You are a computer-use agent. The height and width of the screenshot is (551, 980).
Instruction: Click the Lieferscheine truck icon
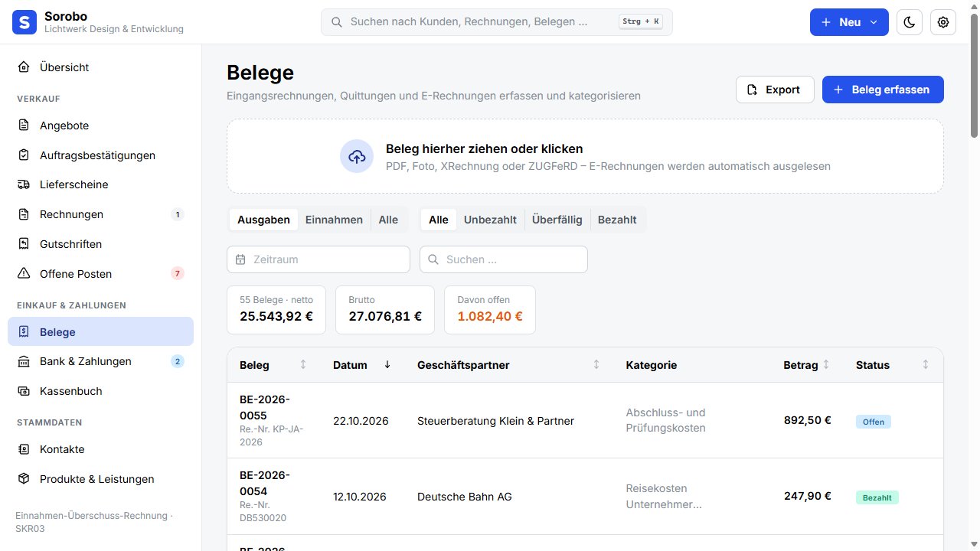pos(24,184)
